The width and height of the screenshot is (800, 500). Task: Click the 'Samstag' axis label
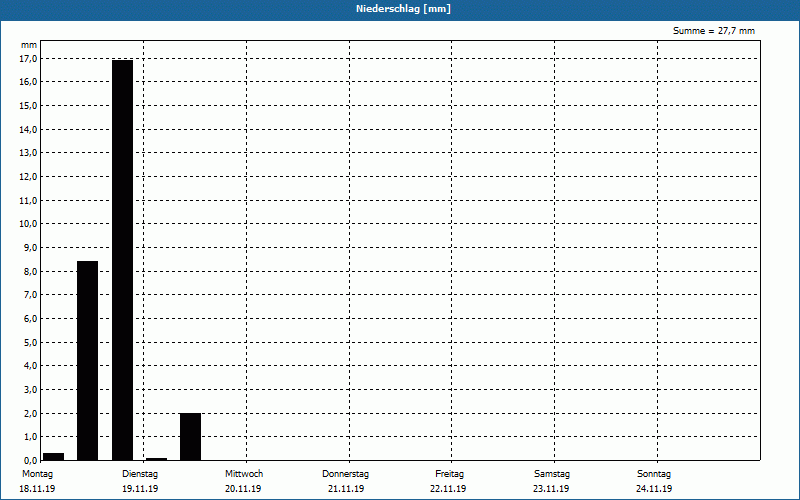click(x=552, y=474)
